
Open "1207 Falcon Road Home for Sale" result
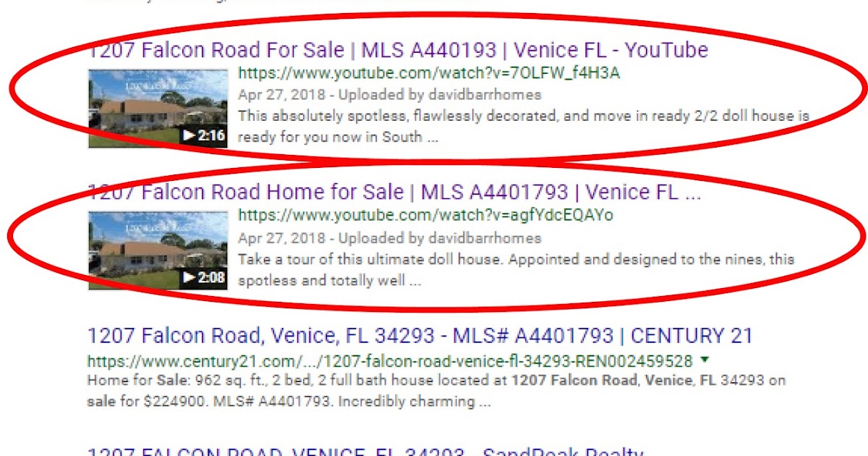coord(394,193)
